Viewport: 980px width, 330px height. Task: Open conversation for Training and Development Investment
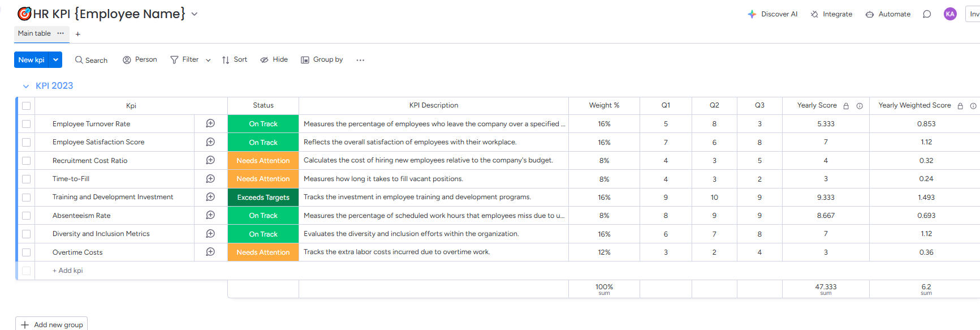tap(210, 197)
